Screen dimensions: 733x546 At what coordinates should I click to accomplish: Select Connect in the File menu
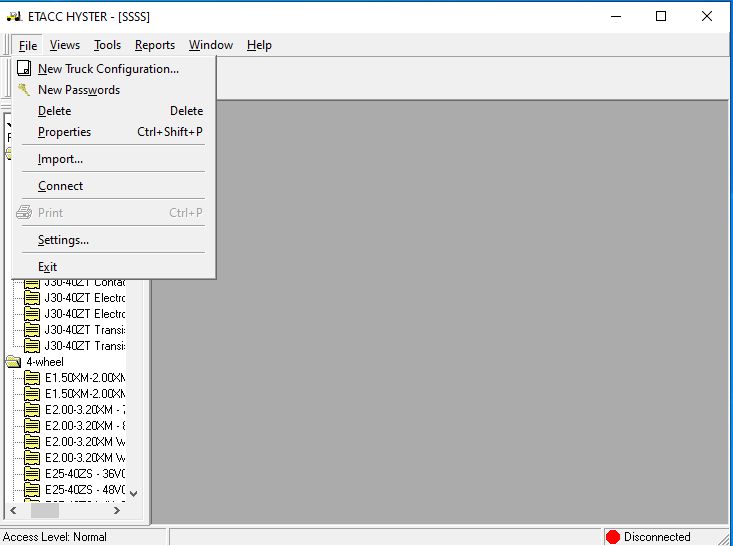(x=113, y=186)
